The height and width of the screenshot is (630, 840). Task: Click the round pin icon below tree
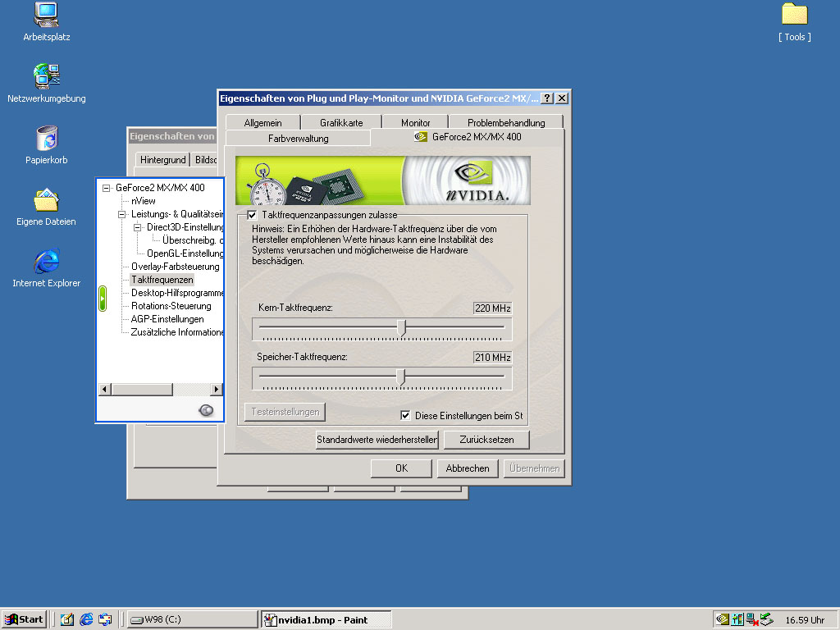point(206,410)
